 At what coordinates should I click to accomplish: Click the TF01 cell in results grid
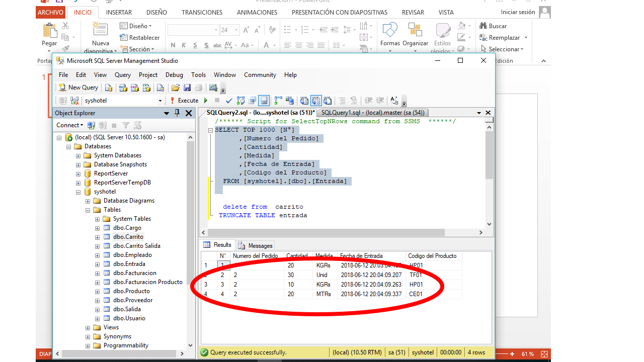point(416,275)
